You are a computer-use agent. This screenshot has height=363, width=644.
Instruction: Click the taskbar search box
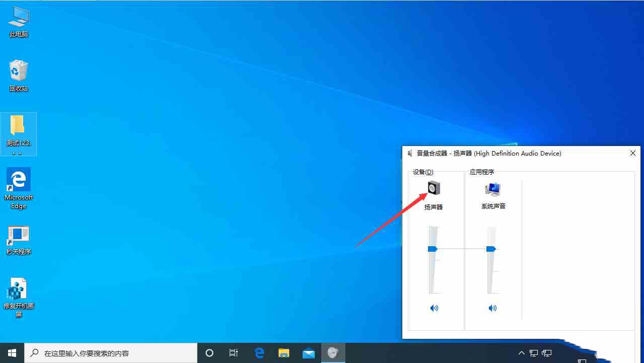(x=111, y=353)
